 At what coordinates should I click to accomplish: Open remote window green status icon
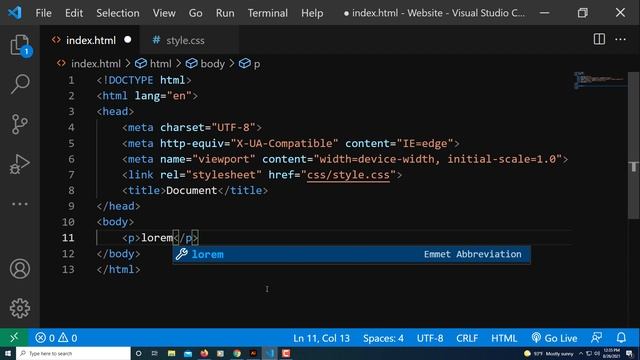pyautogui.click(x=14, y=338)
